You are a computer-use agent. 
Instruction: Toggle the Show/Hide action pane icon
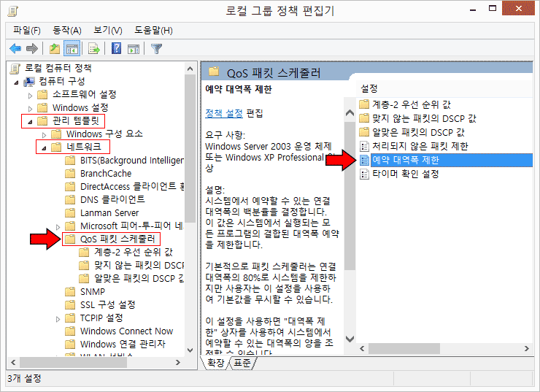click(x=134, y=49)
